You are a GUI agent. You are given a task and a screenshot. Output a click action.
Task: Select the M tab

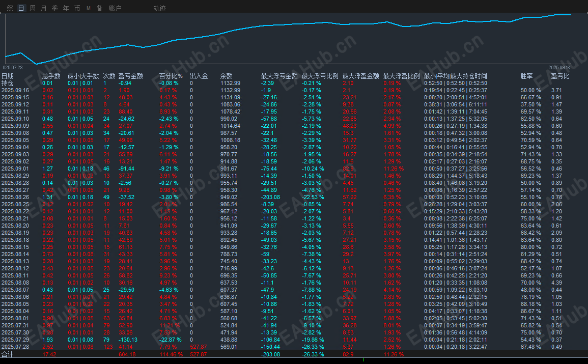click(x=89, y=8)
